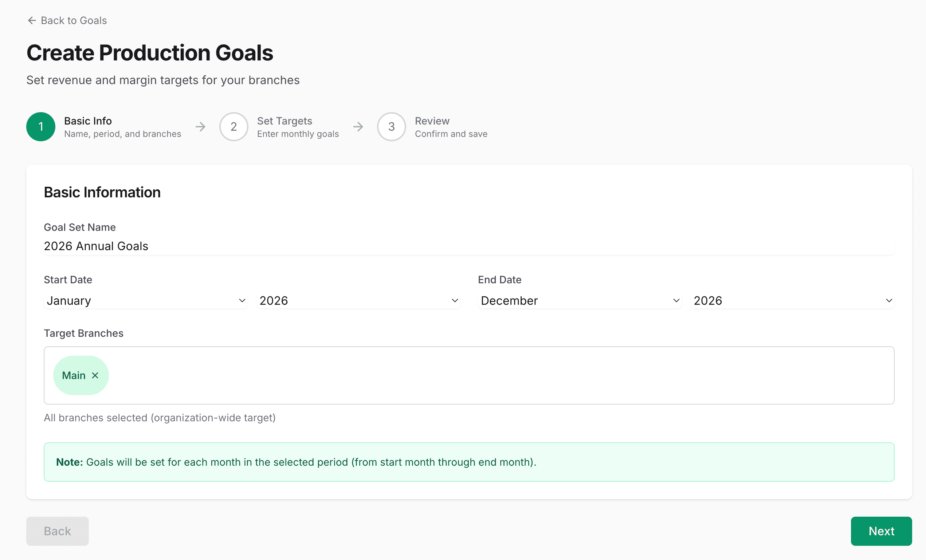Click the Review step circle
The image size is (926, 560).
[x=391, y=127]
